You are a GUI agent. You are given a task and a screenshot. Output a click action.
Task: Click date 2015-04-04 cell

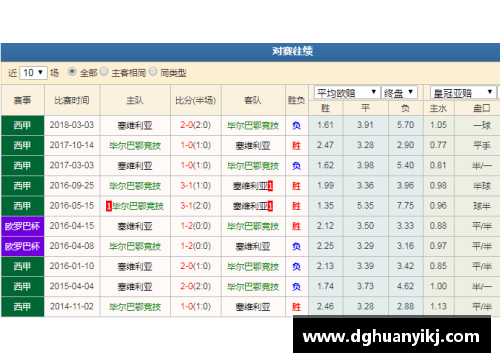coord(72,286)
